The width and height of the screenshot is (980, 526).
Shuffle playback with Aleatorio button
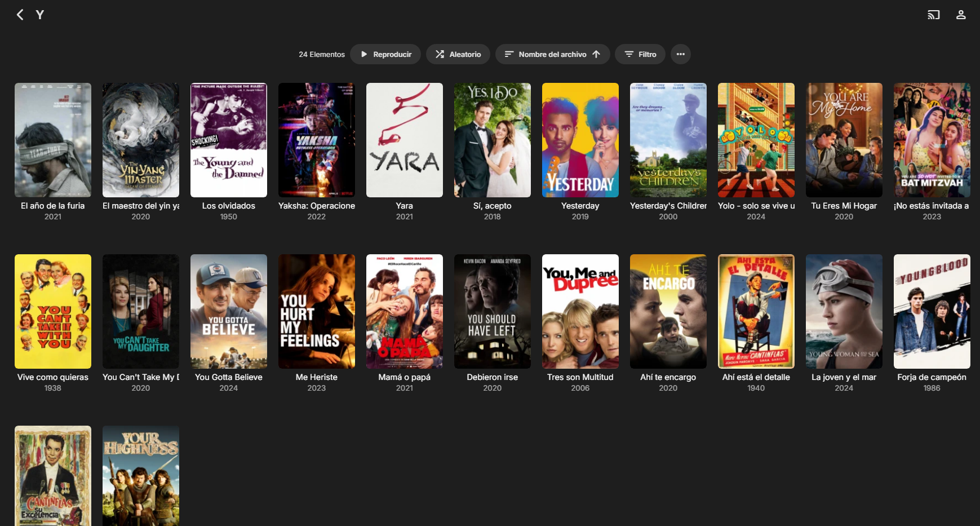coord(458,54)
